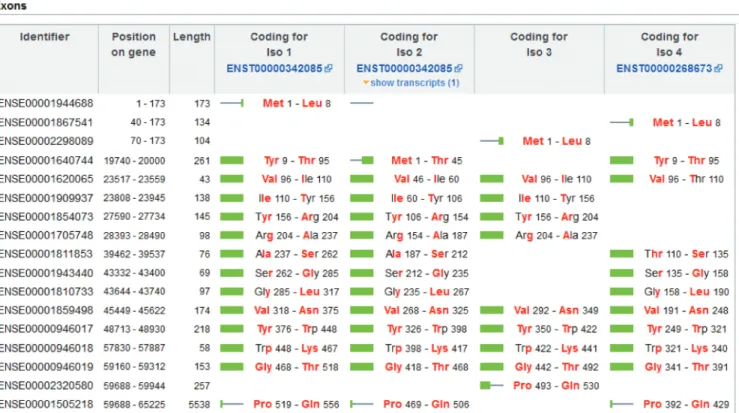Click Iso 1 exon bar for ENSE00001944688
Image resolution: width=739 pixels, height=413 pixels.
click(x=232, y=103)
